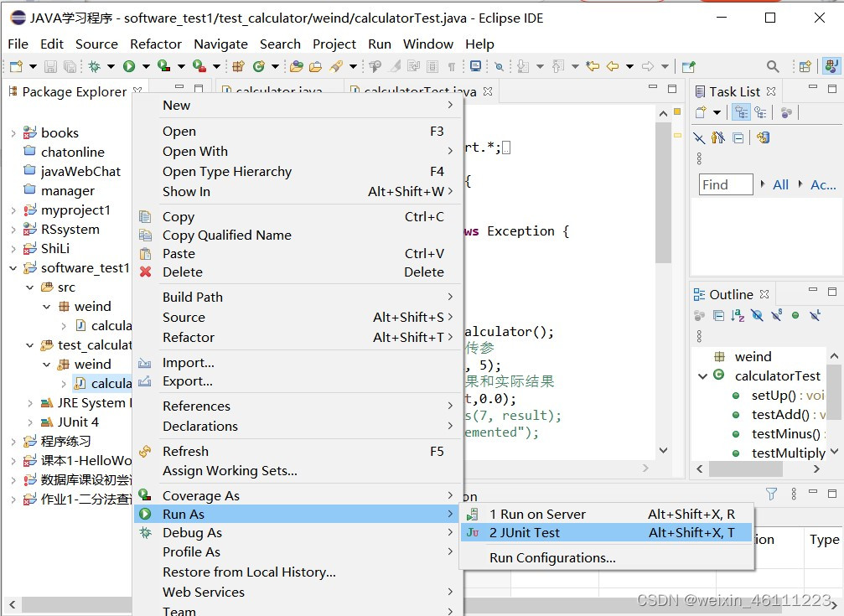Select testAdd() method in Outline
844x616 pixels.
coord(780,415)
